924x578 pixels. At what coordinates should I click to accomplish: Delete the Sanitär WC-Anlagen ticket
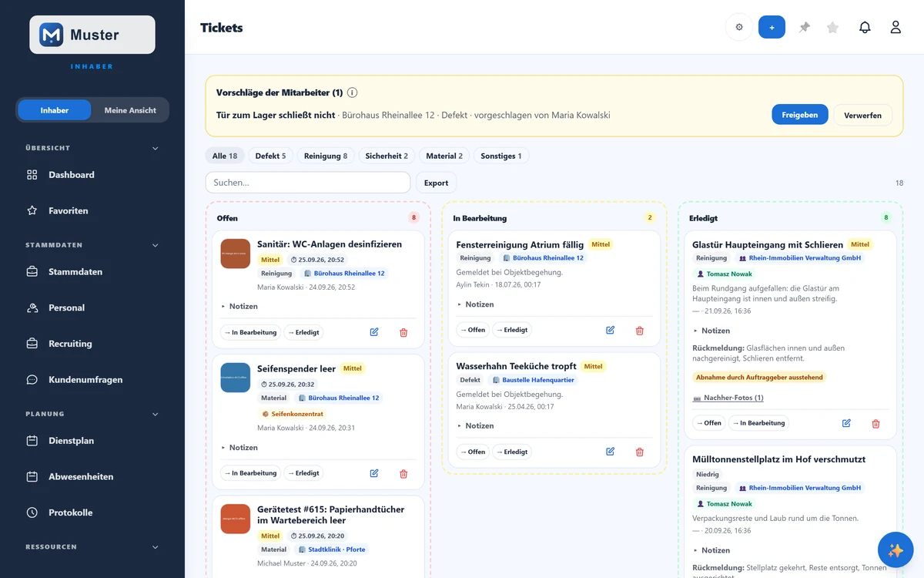403,332
